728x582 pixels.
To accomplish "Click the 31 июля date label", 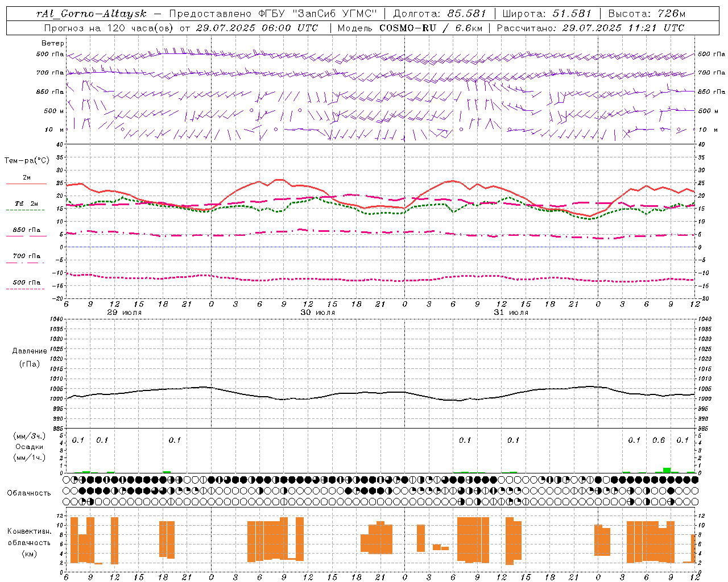I will tap(511, 313).
